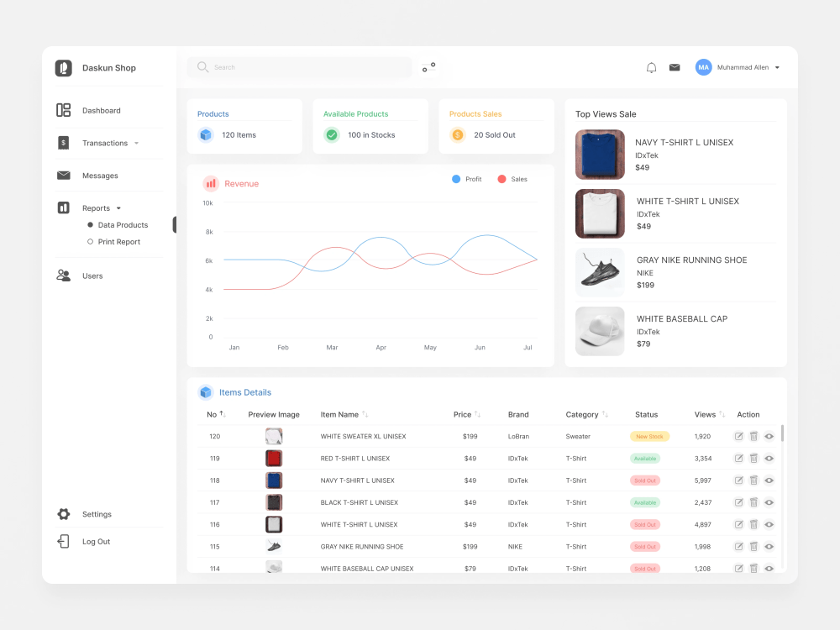Delete the Red T-Shirt L Unisex row
This screenshot has height=630, width=840.
tap(753, 459)
